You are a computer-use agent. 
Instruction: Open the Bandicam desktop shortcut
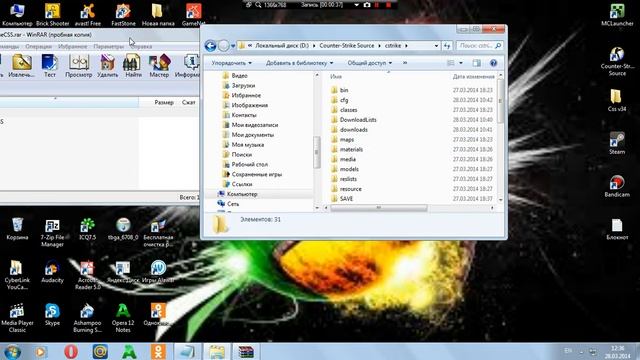coord(617,186)
